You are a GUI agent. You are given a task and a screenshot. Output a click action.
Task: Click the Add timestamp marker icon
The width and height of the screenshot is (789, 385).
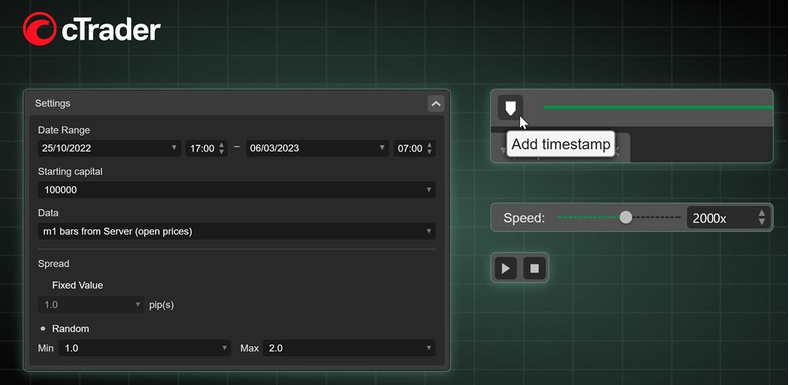[510, 107]
